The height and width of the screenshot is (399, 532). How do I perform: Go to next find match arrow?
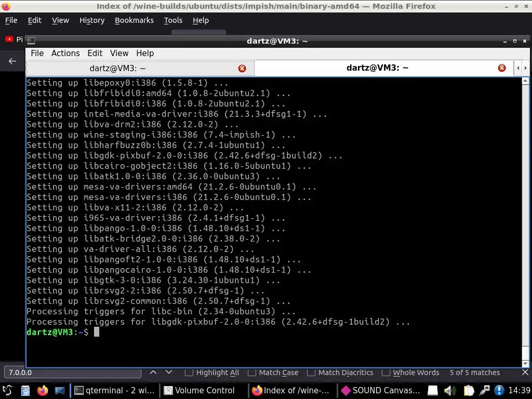(x=169, y=372)
